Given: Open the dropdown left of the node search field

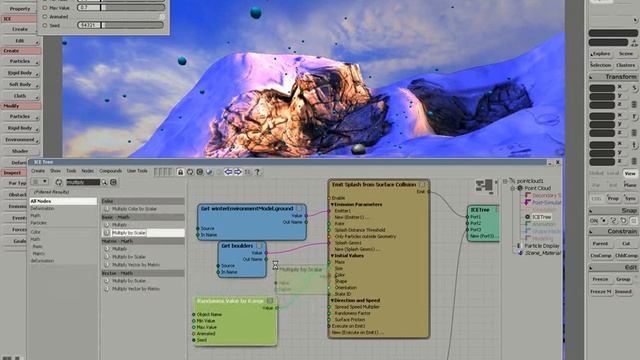Looking at the screenshot, I should click(x=40, y=182).
